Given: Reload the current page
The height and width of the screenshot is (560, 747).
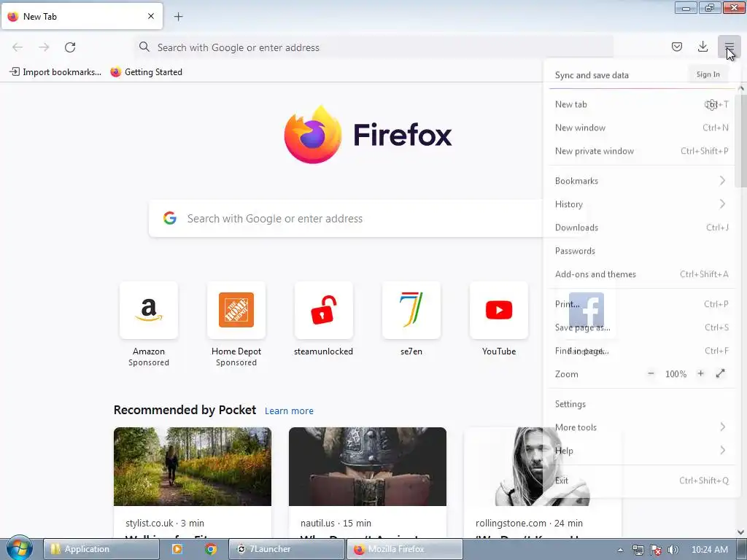Looking at the screenshot, I should tap(70, 47).
